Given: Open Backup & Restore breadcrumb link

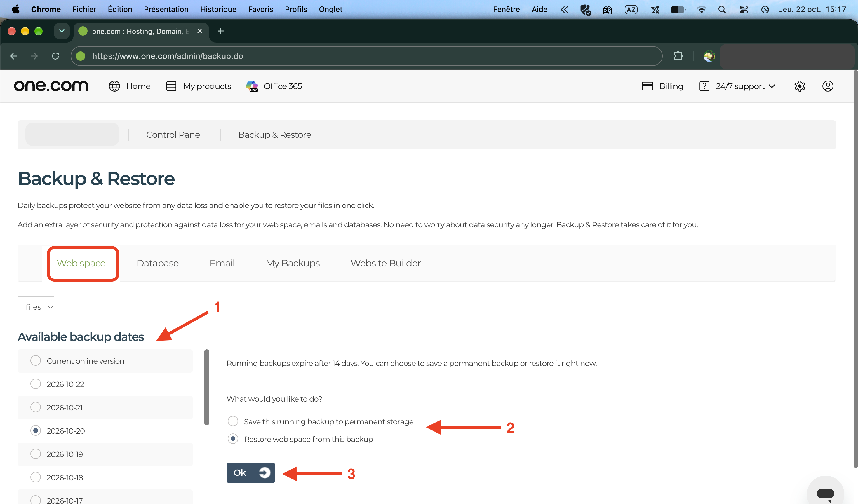Looking at the screenshot, I should 275,135.
